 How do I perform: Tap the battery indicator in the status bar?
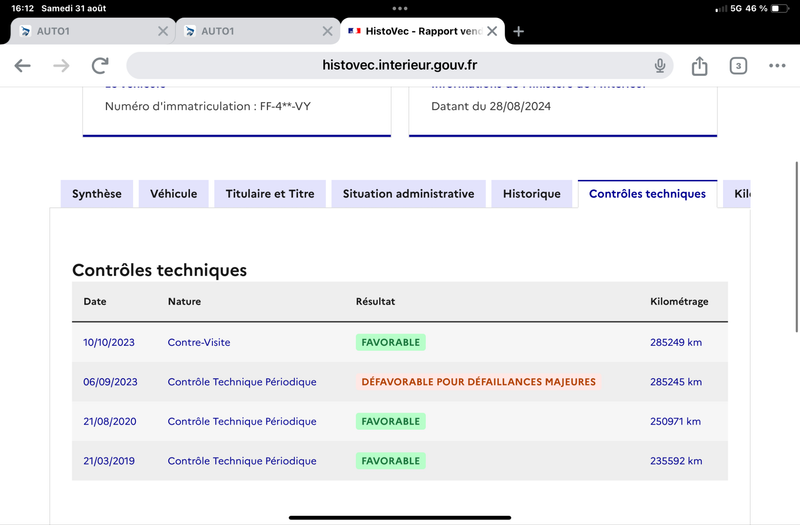point(780,8)
